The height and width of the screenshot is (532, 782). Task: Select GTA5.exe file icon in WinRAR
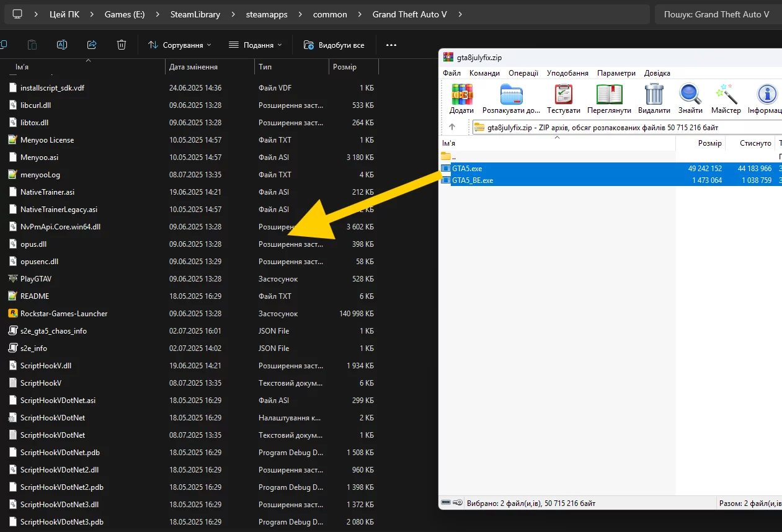click(x=446, y=169)
